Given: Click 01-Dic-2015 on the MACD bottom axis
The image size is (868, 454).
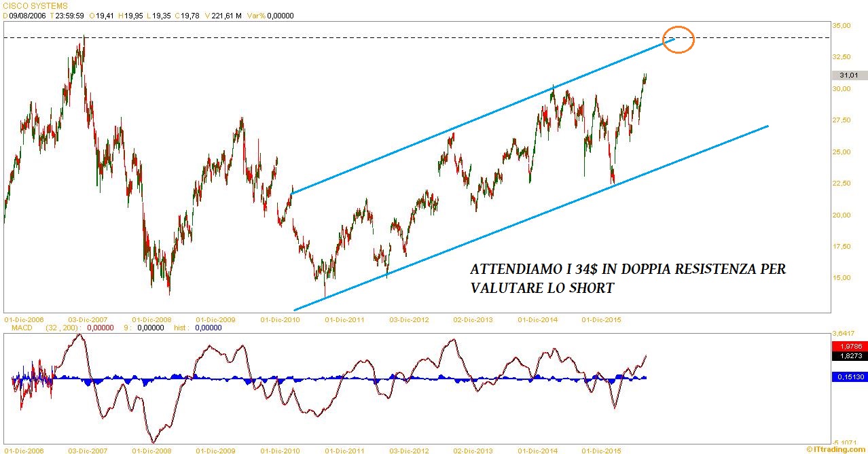Looking at the screenshot, I should [x=602, y=450].
